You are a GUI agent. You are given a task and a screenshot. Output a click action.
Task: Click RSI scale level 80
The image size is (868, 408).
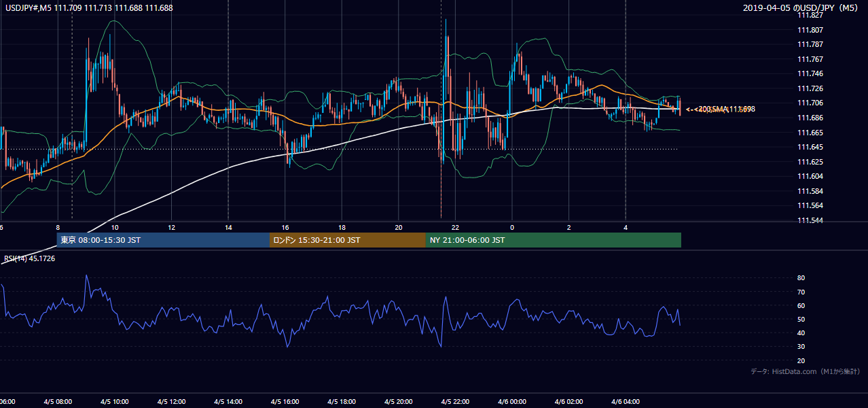coord(801,278)
